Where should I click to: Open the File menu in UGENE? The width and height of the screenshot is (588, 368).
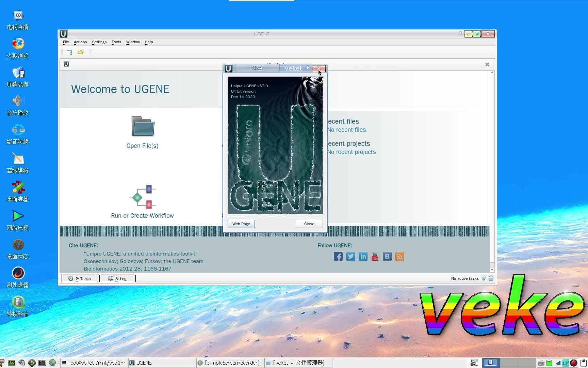click(x=66, y=42)
